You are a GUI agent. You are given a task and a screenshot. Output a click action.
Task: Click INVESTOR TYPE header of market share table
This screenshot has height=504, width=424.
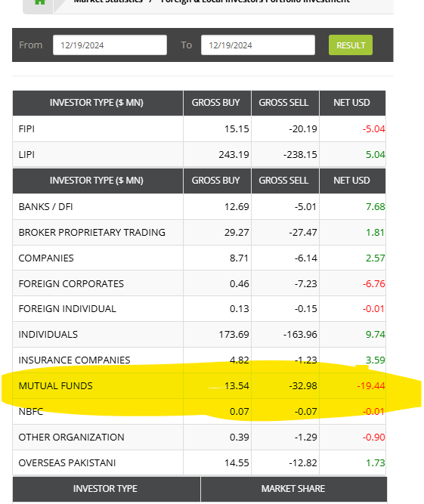[105, 489]
